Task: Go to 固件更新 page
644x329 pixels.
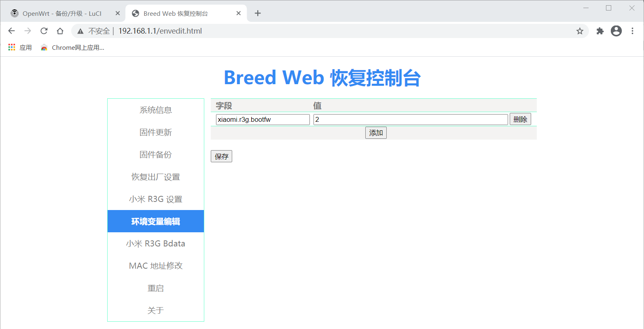Action: 156,132
